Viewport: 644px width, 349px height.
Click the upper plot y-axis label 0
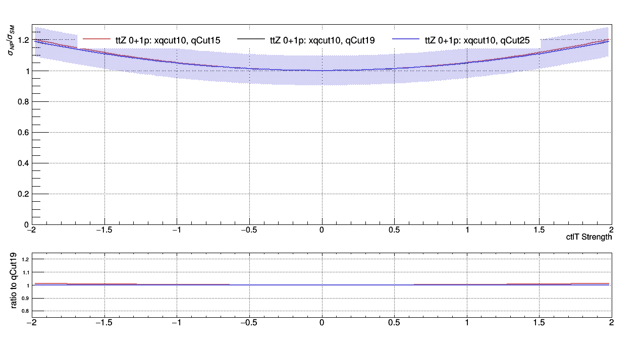click(27, 225)
